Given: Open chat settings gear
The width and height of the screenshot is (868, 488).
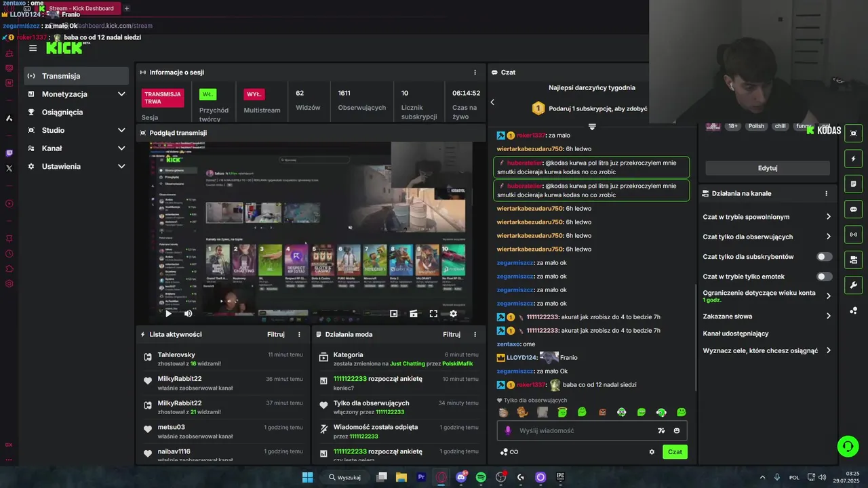Looking at the screenshot, I should pos(652,452).
